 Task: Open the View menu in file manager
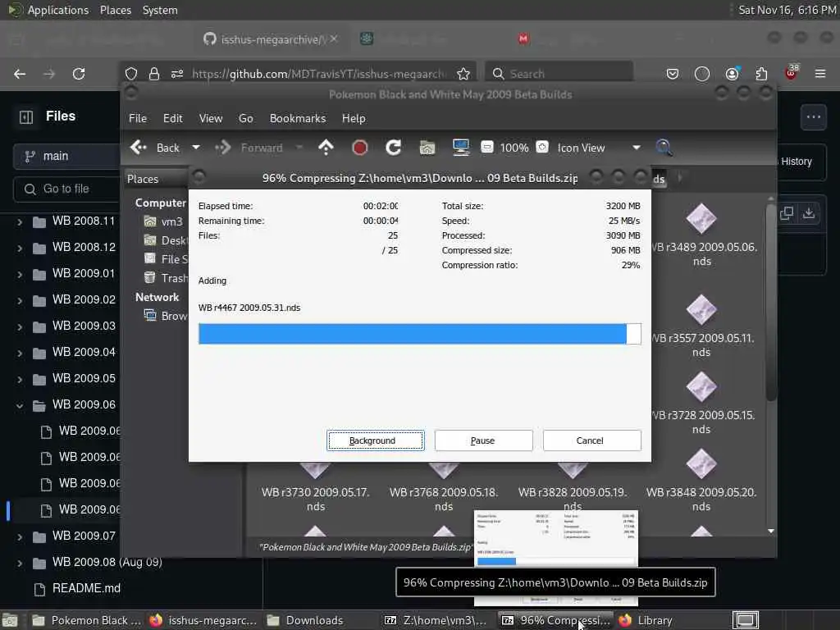point(211,118)
